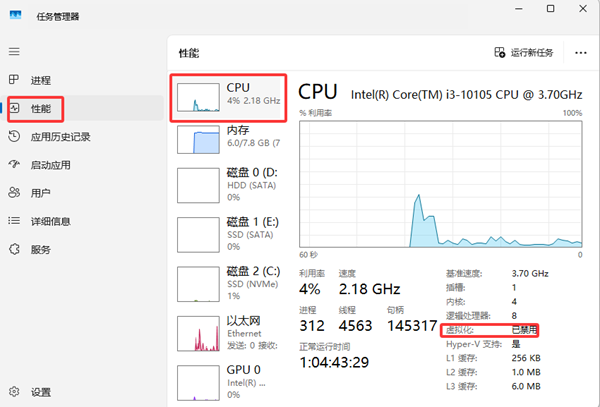Toggle the hamburger navigation menu

(x=14, y=51)
